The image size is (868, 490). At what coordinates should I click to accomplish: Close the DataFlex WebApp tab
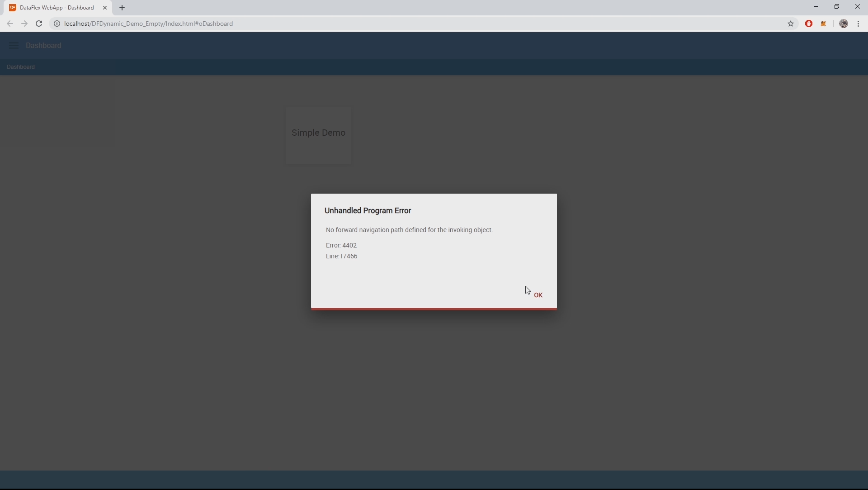[105, 8]
